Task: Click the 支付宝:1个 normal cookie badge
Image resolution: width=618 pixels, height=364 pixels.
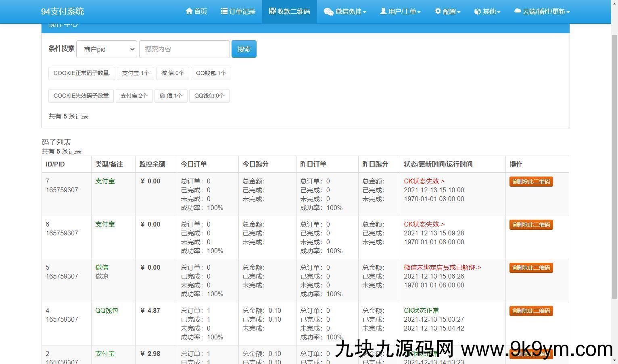Action: click(136, 73)
